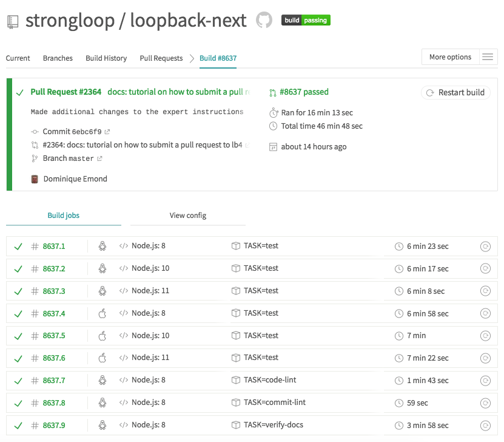Restart job 8637.1 with its restart icon
This screenshot has width=504, height=442.
[x=485, y=246]
